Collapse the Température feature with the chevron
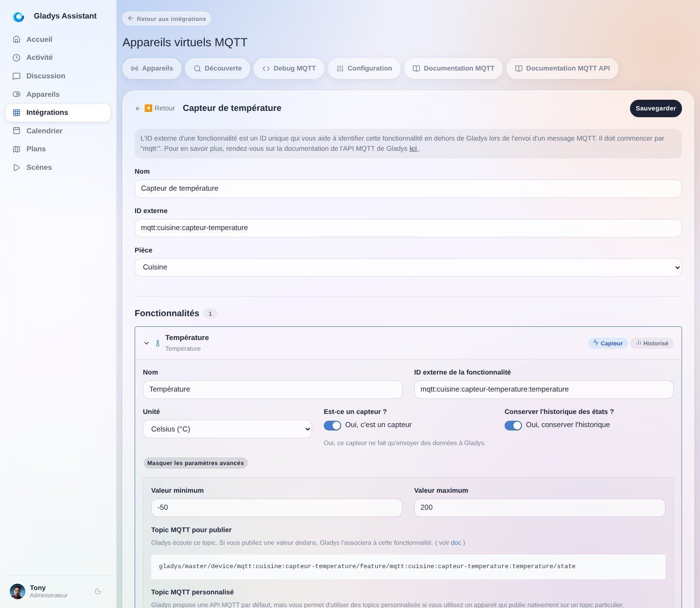 coord(146,343)
